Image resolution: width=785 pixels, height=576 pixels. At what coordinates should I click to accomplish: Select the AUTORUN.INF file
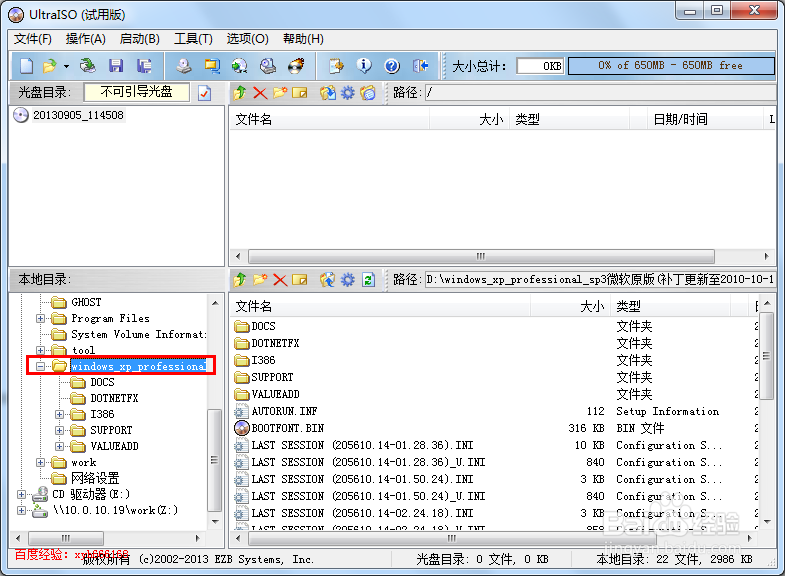pos(284,411)
